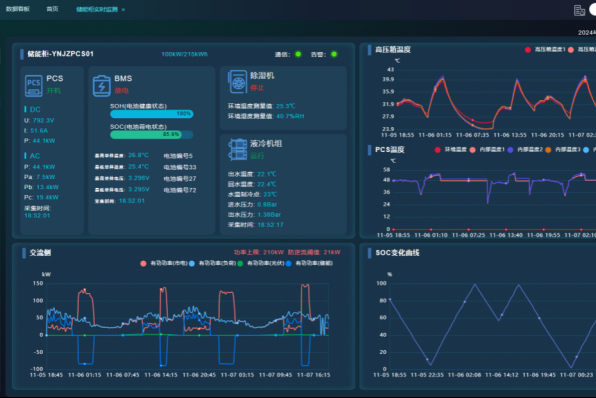Click the BMS battery icon
The width and height of the screenshot is (596, 398).
pos(101,86)
